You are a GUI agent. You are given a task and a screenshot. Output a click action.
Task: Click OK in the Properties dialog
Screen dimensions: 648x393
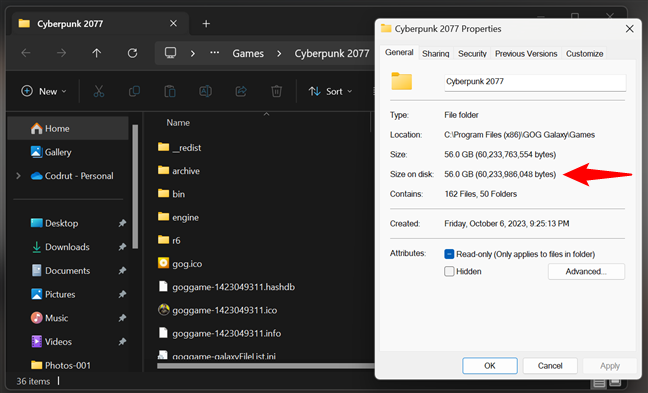[490, 366]
